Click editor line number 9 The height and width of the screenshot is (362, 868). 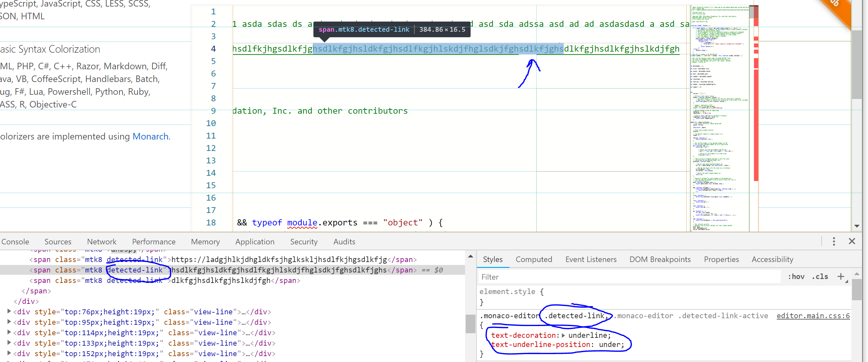click(x=213, y=111)
